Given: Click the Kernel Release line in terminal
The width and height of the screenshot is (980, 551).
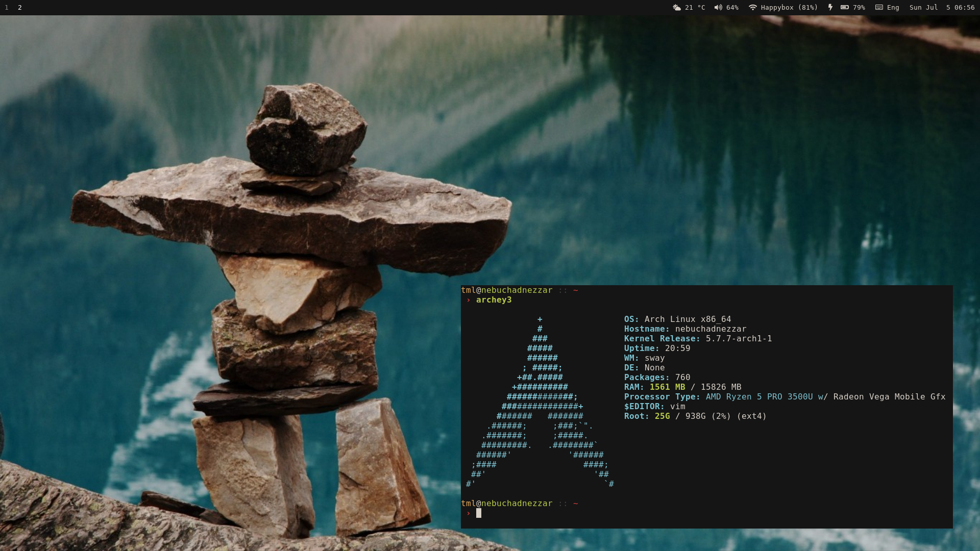Looking at the screenshot, I should point(697,339).
